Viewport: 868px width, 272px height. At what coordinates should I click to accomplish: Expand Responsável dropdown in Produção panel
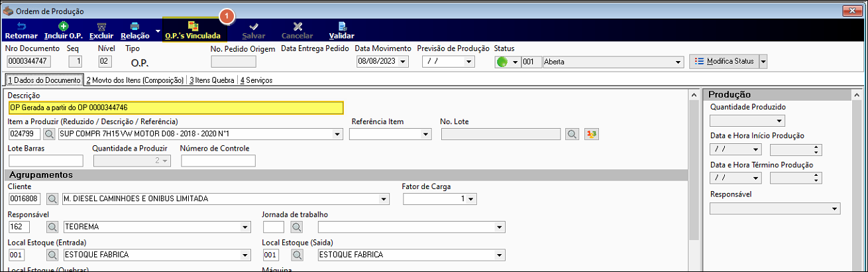[x=835, y=208]
